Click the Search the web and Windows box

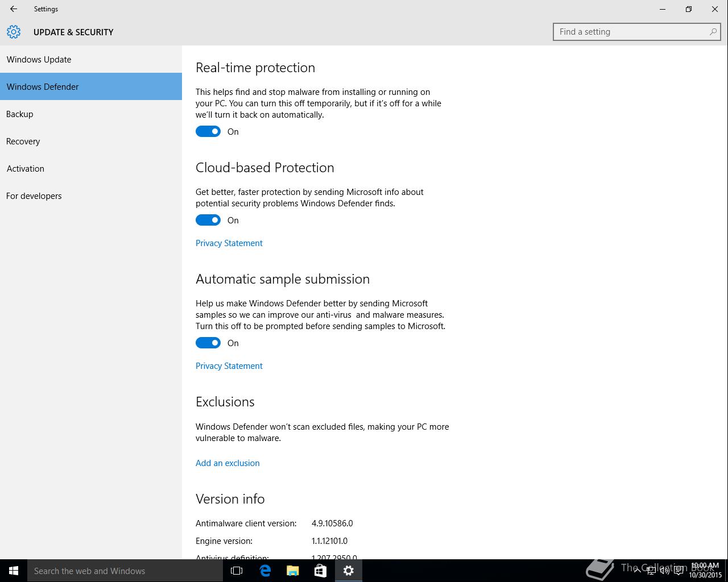point(125,571)
